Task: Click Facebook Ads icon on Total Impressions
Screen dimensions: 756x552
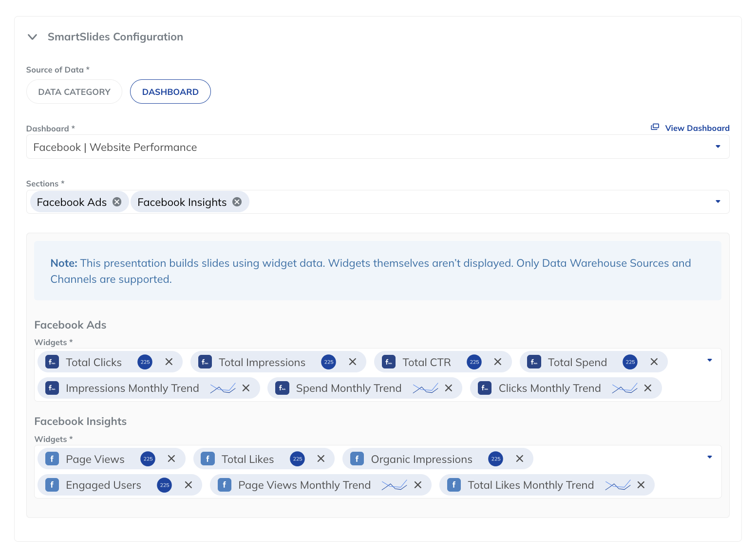Action: coord(205,362)
